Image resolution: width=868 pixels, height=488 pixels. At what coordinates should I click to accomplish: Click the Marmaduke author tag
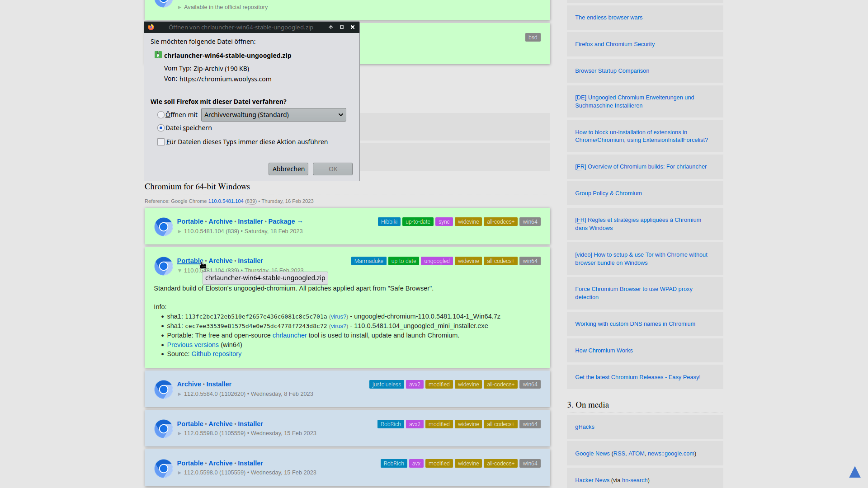[369, 261]
